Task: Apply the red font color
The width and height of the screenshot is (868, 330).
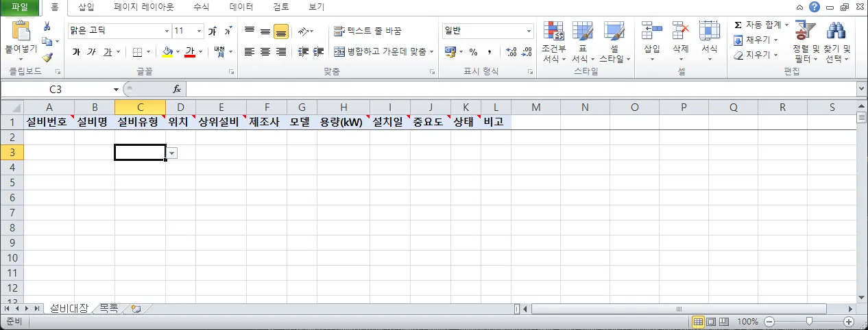Action: tap(189, 52)
